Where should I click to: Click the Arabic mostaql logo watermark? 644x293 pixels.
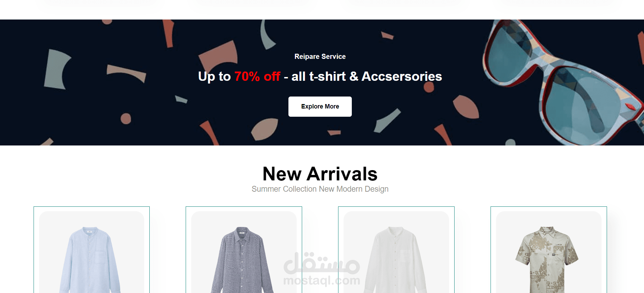pos(322,263)
